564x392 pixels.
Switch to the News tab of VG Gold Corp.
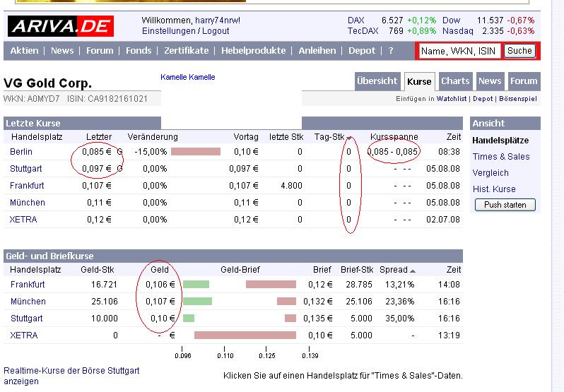[490, 81]
